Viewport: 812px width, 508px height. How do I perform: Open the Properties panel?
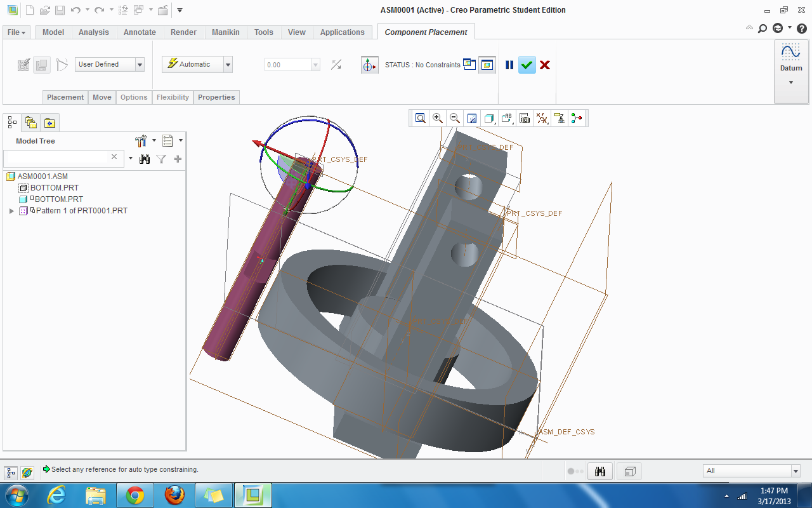[216, 97]
